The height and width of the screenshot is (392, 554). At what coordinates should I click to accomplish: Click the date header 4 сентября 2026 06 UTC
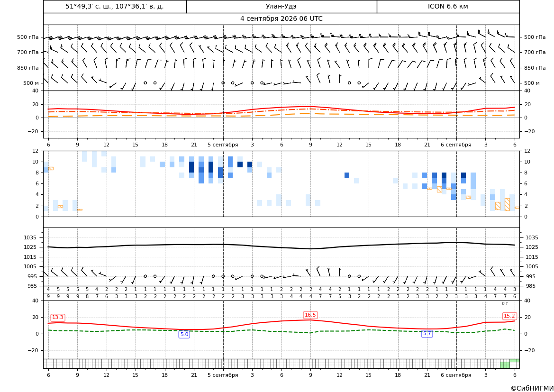click(281, 19)
